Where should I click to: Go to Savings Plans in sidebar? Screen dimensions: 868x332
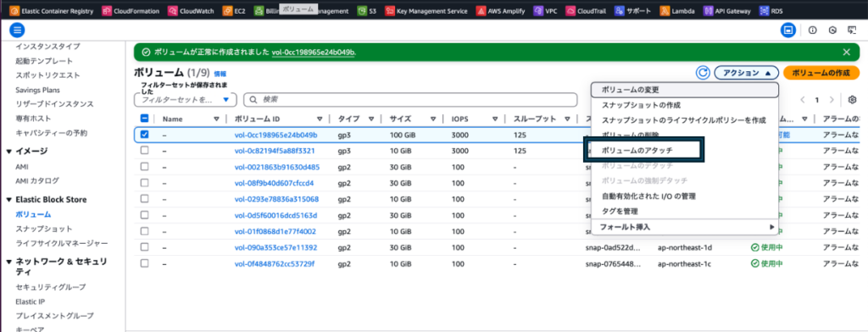37,90
